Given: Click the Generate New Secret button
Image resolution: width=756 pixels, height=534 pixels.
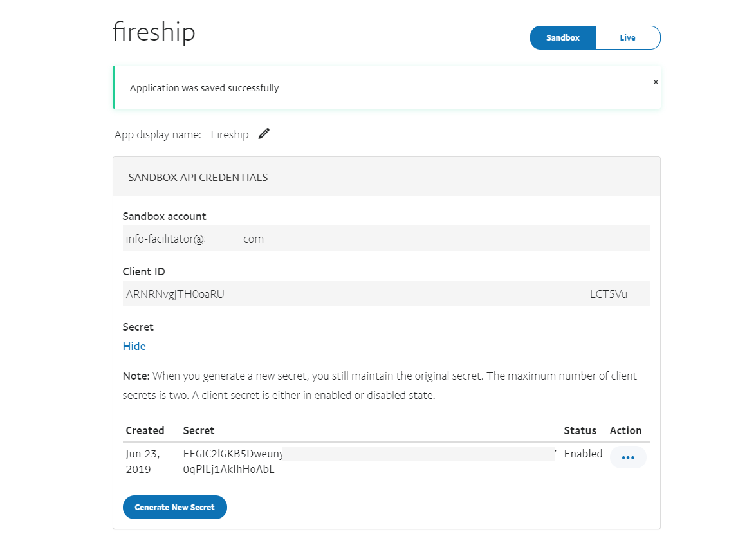Looking at the screenshot, I should point(174,507).
